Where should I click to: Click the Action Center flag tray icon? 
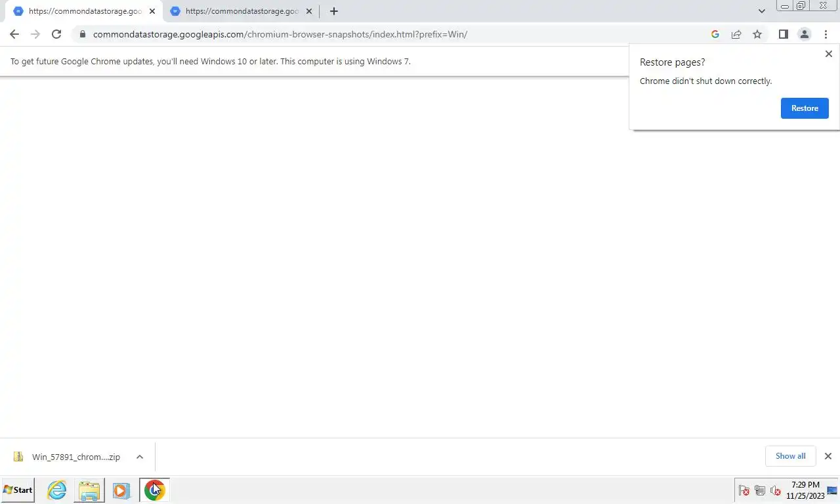tap(744, 491)
